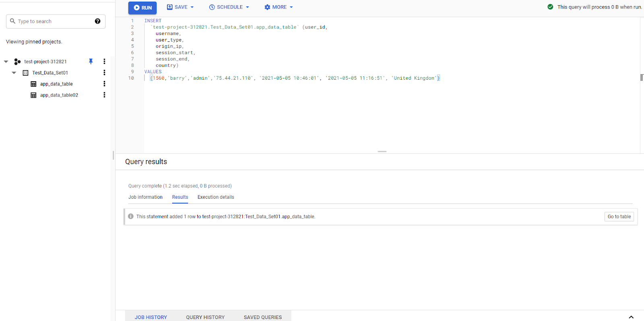Open actions menu for Test_Data_Set01
The width and height of the screenshot is (644, 321).
[104, 73]
